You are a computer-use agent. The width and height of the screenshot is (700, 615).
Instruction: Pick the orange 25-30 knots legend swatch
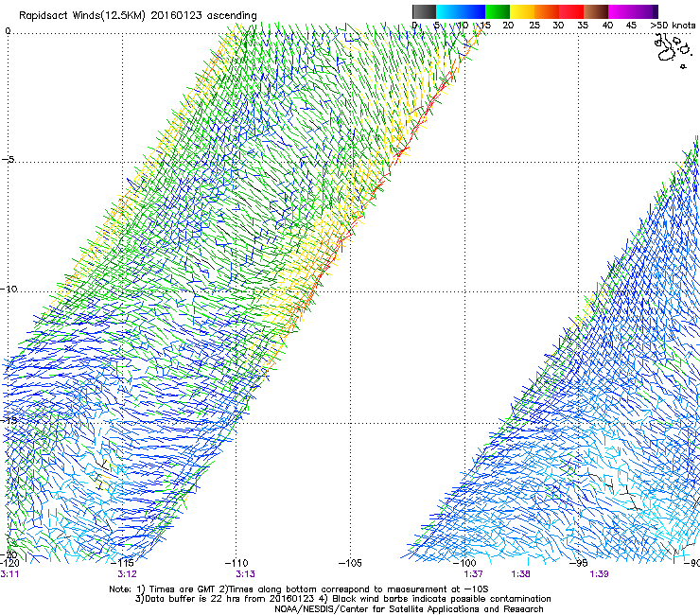tap(547, 11)
